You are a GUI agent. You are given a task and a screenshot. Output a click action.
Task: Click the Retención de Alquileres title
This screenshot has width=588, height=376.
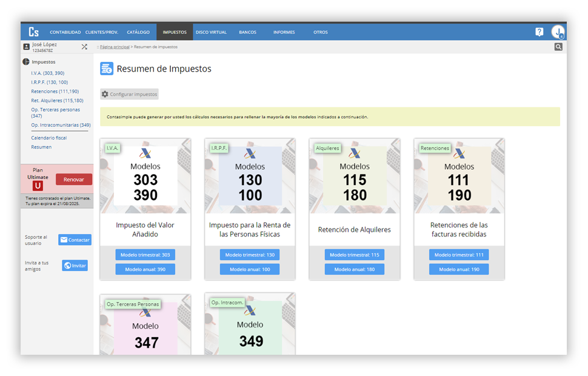tap(355, 230)
